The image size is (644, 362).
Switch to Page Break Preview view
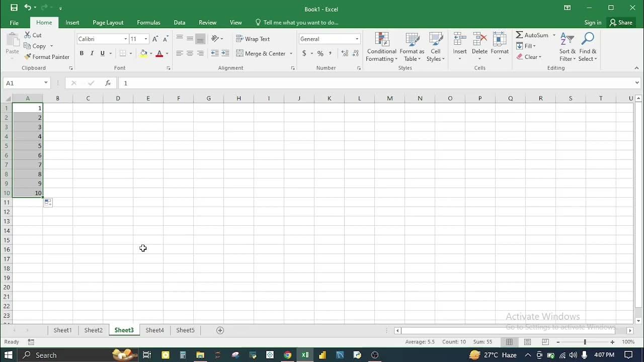545,342
